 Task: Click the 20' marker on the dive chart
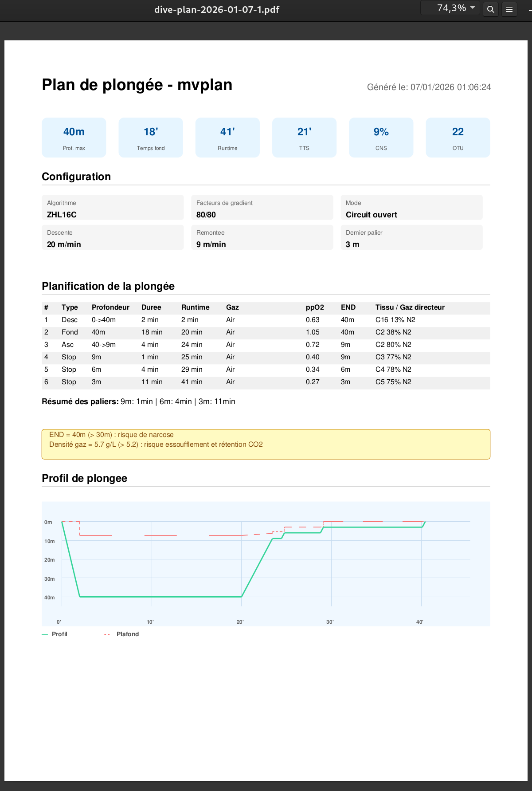pyautogui.click(x=240, y=622)
